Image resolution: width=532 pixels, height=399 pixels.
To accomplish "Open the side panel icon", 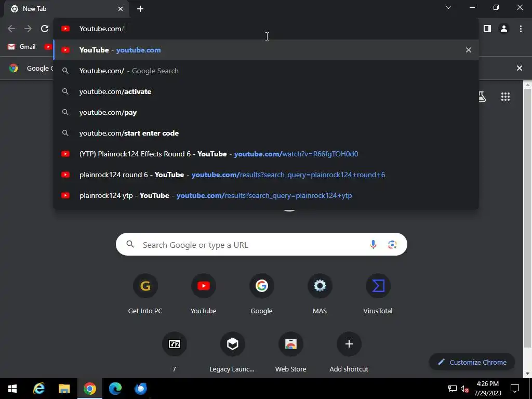I will click(x=487, y=29).
